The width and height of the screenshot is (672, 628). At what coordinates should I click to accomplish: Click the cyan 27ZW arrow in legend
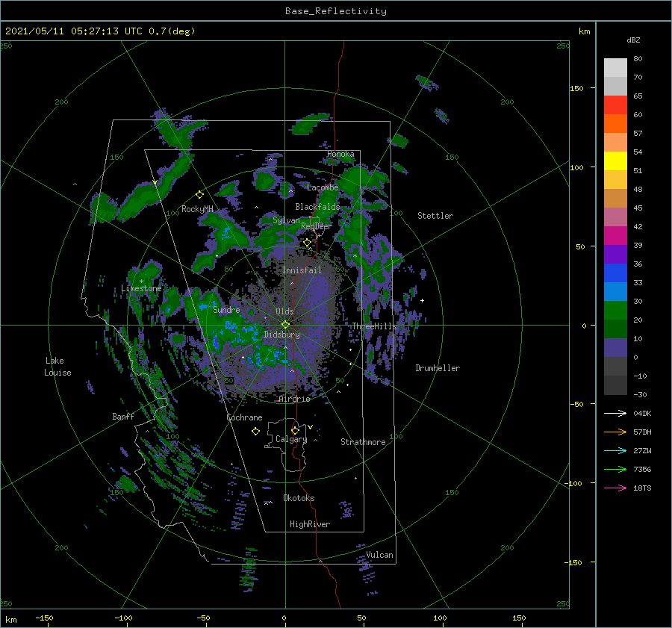click(615, 450)
